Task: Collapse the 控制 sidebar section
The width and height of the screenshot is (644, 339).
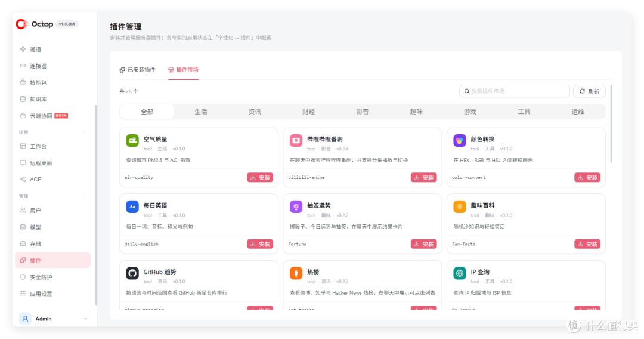Action: (85, 132)
